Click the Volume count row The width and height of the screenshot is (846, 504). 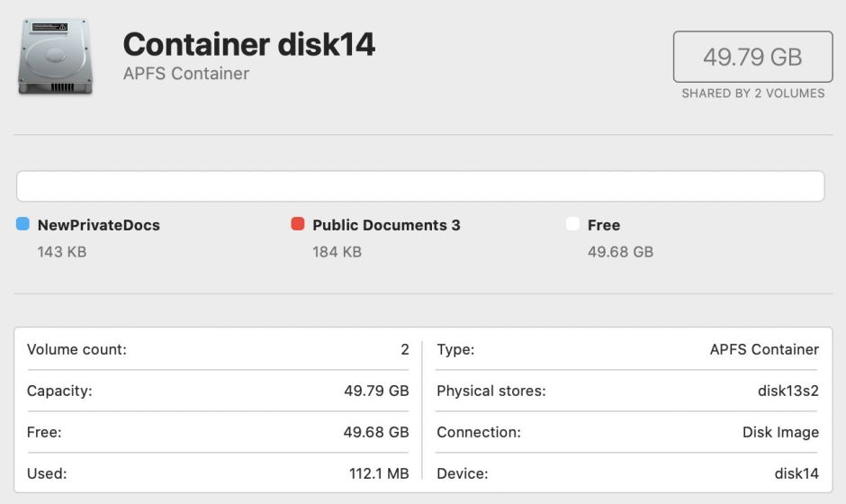(x=218, y=349)
